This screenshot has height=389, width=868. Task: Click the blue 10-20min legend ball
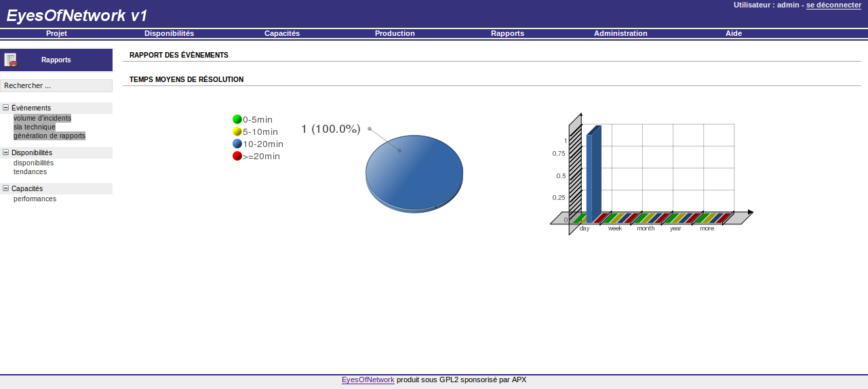[237, 144]
